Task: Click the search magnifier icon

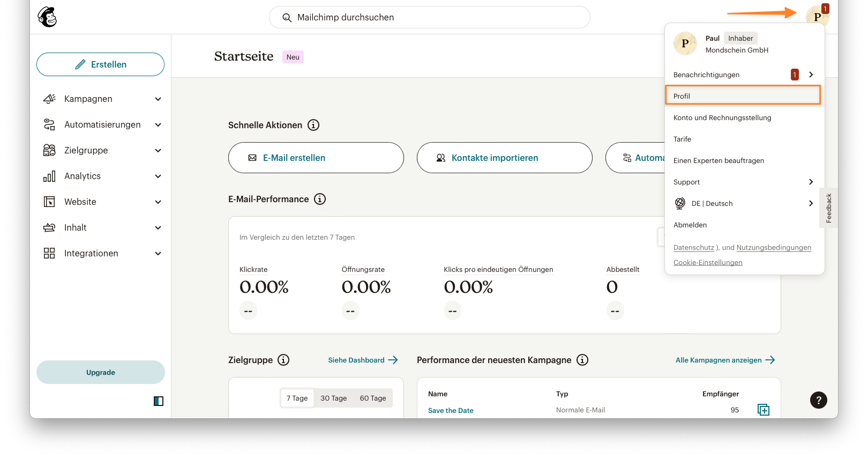Action: (287, 18)
